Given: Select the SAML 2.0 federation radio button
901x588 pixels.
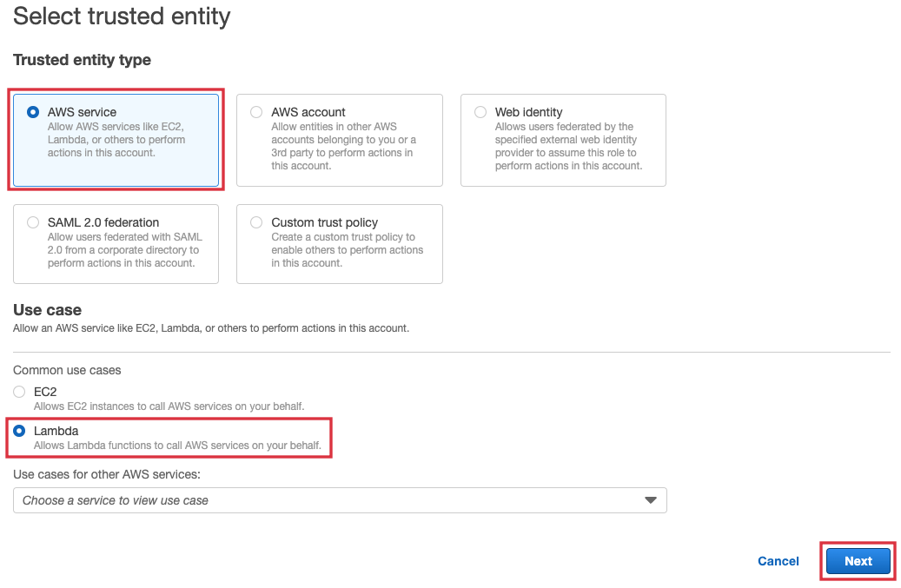Looking at the screenshot, I should (33, 222).
